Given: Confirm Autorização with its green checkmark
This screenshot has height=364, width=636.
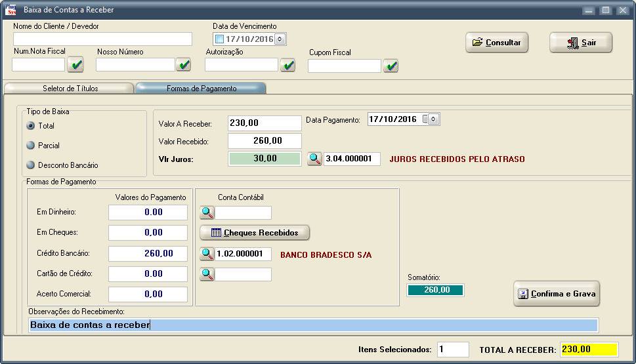Looking at the screenshot, I should point(288,65).
